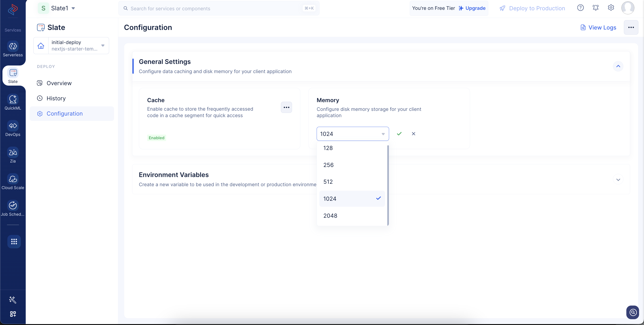Image resolution: width=644 pixels, height=325 pixels.
Task: Open QuickML service in sidebar
Action: [x=13, y=99]
